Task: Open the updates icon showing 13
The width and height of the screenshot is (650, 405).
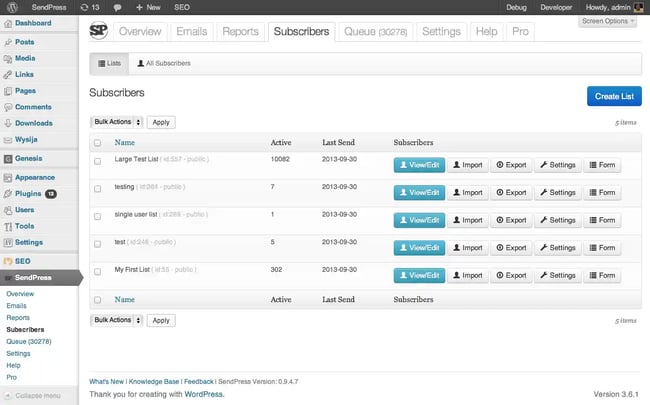Action: click(91, 7)
